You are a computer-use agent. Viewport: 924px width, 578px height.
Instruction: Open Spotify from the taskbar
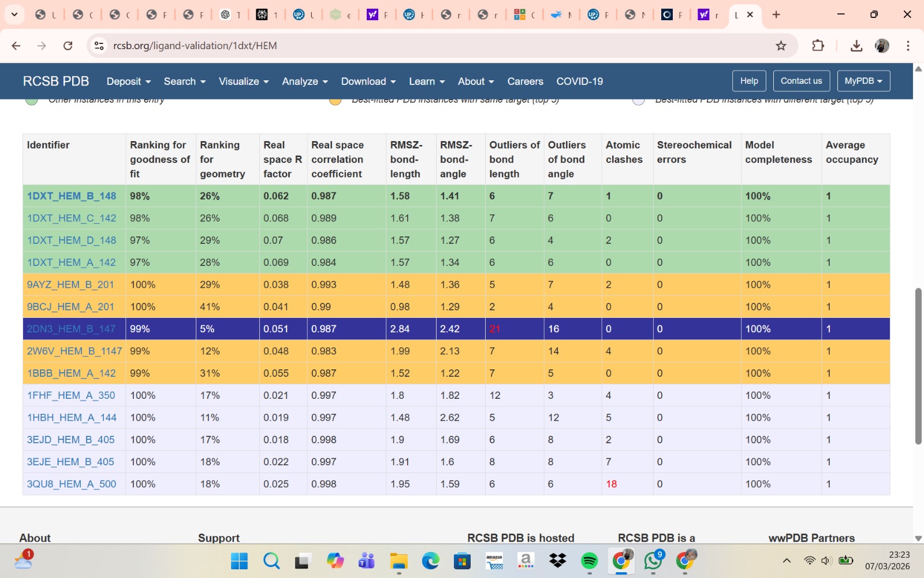coord(589,561)
